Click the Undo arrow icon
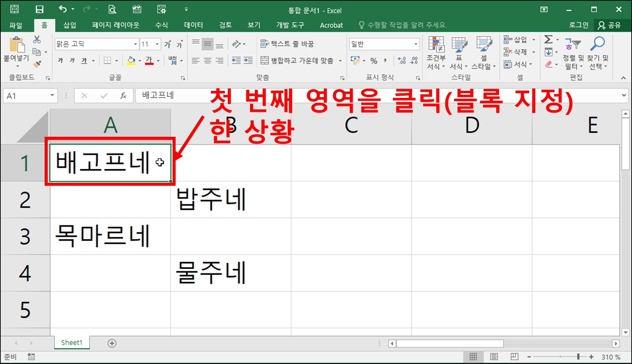The image size is (632, 364). 63,9
